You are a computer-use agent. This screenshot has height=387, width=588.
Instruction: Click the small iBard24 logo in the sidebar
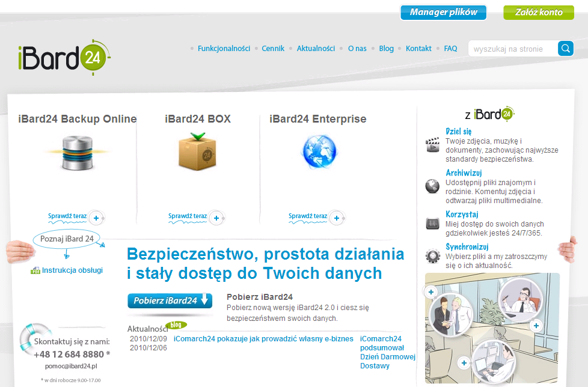pos(494,114)
